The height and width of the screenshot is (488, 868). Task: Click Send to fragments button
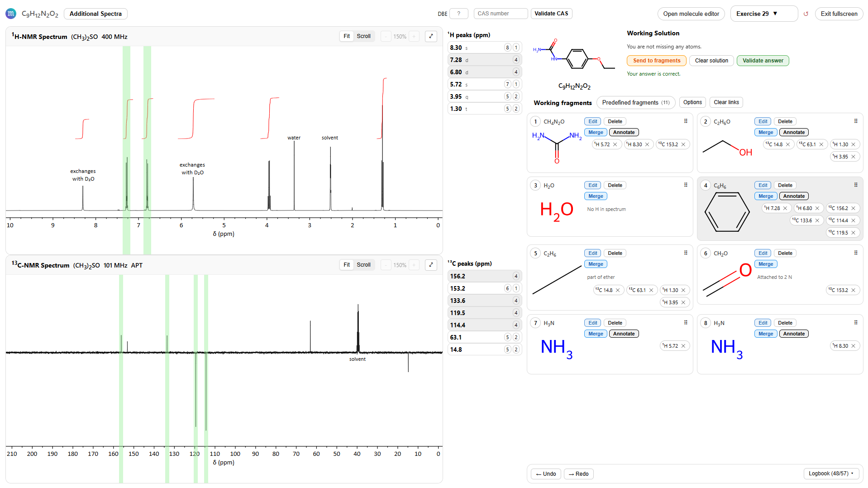[657, 61]
